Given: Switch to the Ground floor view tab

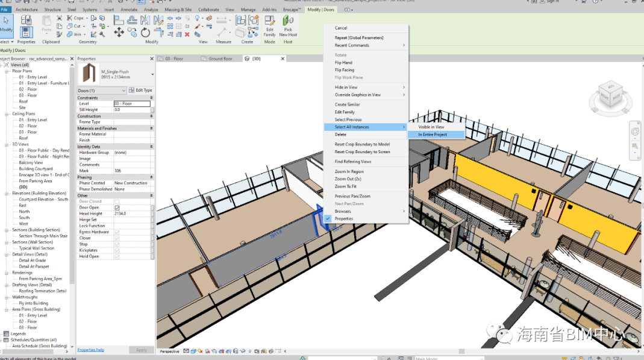Looking at the screenshot, I should 220,58.
